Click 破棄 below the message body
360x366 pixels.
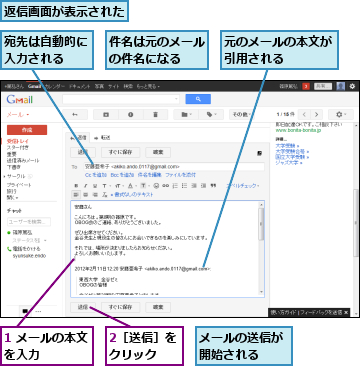click(x=158, y=307)
